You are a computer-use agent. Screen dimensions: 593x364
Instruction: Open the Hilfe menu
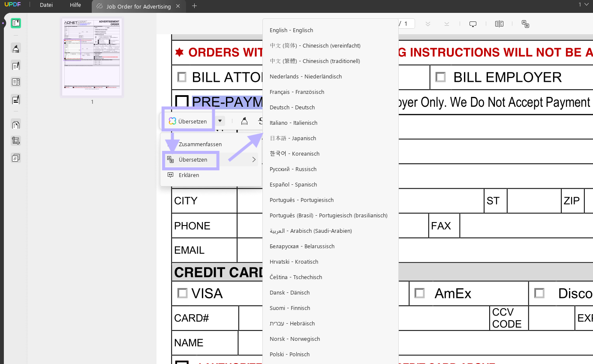[75, 5]
